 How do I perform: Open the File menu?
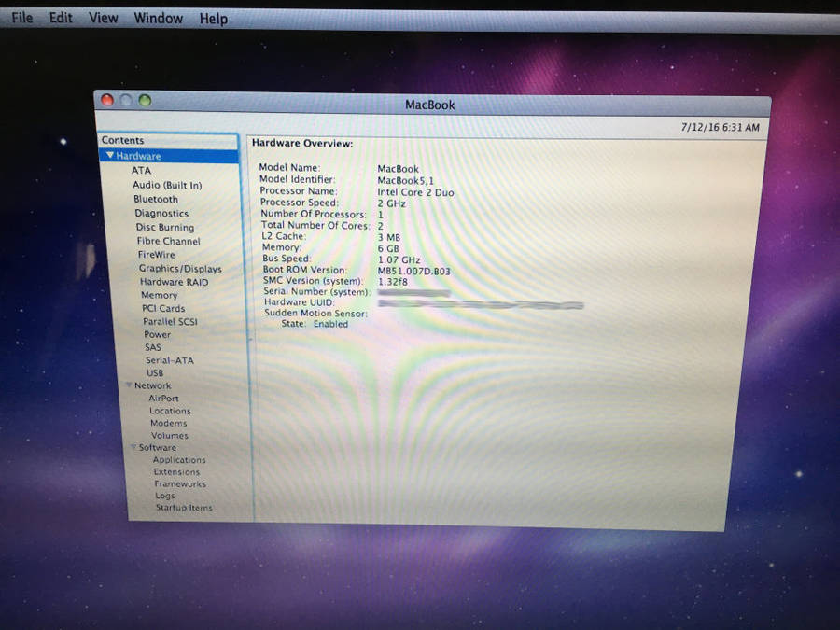(x=21, y=18)
